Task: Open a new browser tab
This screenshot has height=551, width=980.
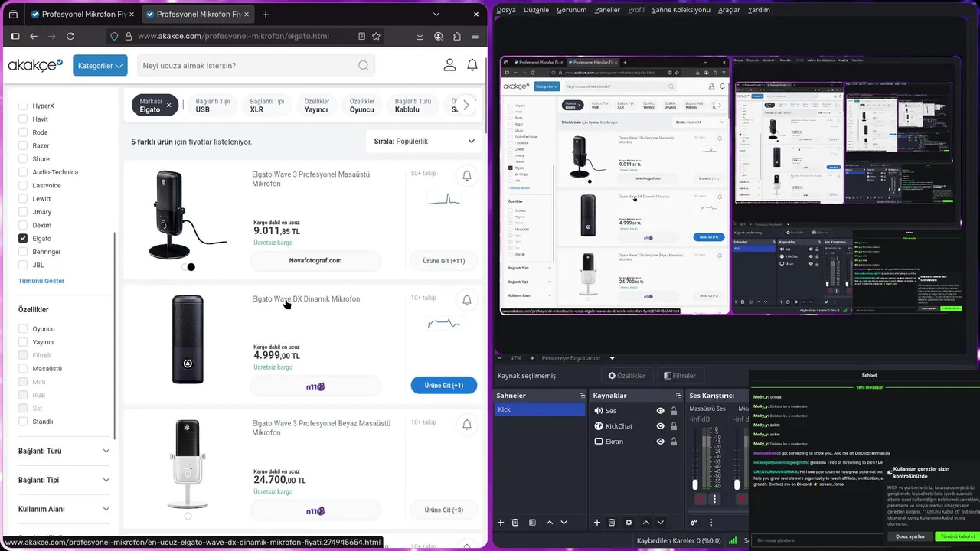Action: pos(266,15)
